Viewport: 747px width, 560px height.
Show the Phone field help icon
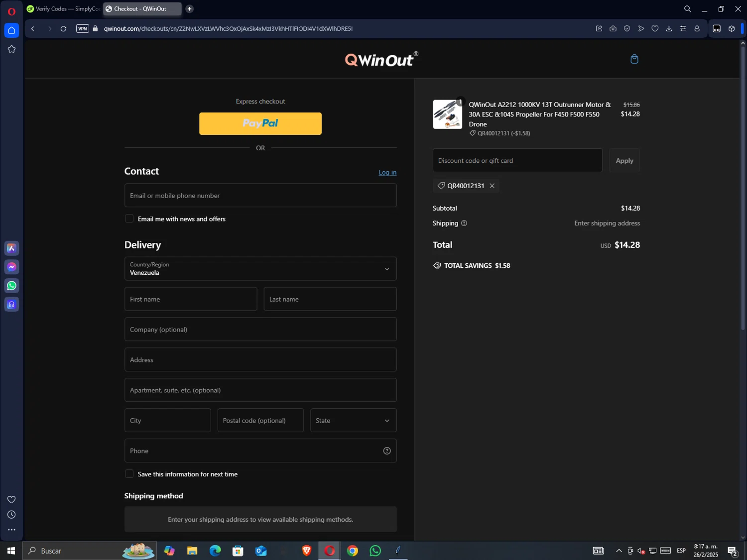(x=387, y=451)
